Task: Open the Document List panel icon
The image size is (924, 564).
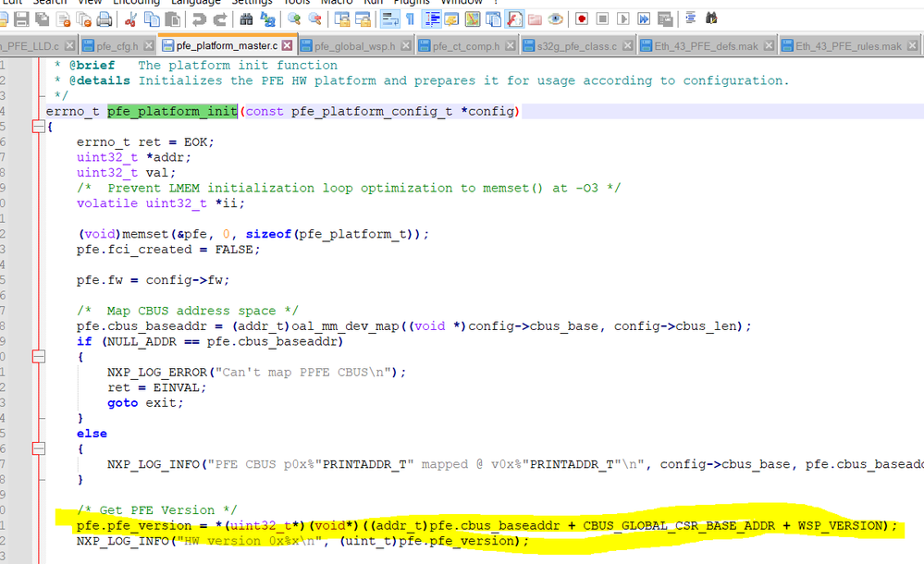Action: (493, 19)
